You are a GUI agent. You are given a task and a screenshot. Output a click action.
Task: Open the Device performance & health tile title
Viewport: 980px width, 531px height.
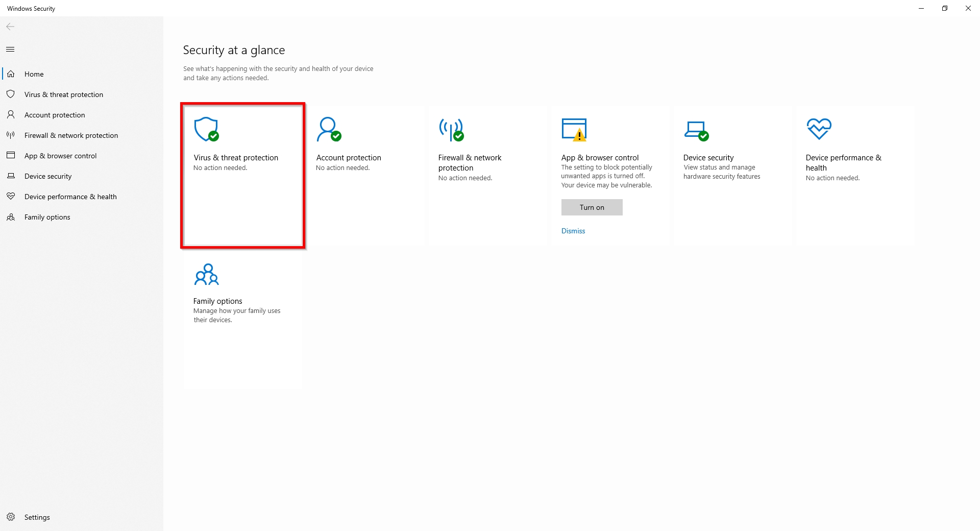pos(843,163)
